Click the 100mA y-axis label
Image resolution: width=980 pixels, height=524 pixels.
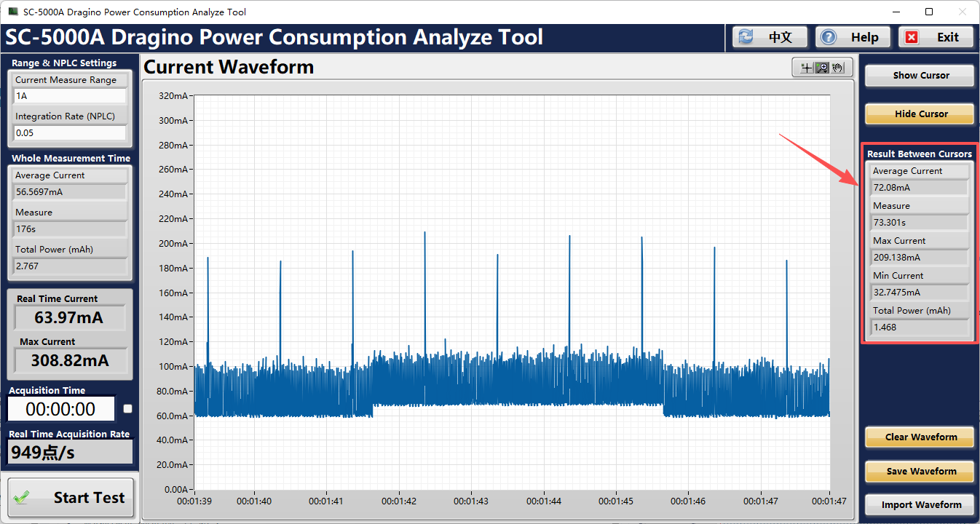pyautogui.click(x=175, y=367)
